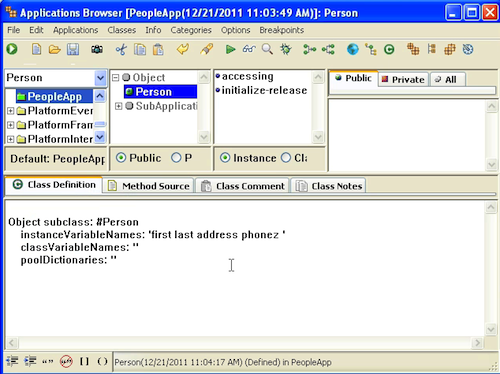Expand the SubApplication tree node
Viewport: 500px width, 374px height.
119,106
